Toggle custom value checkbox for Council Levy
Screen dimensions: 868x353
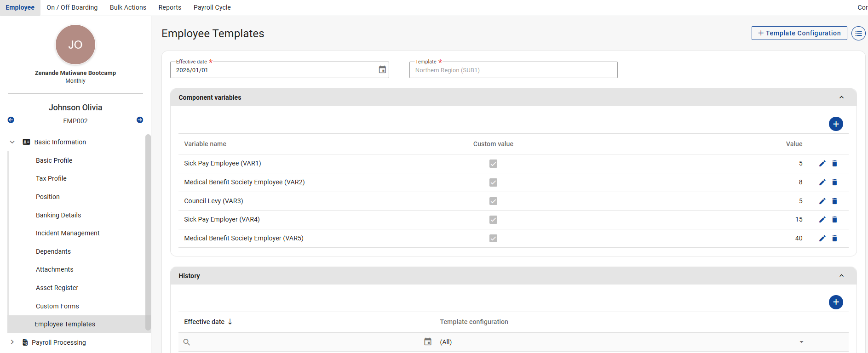[x=493, y=201]
